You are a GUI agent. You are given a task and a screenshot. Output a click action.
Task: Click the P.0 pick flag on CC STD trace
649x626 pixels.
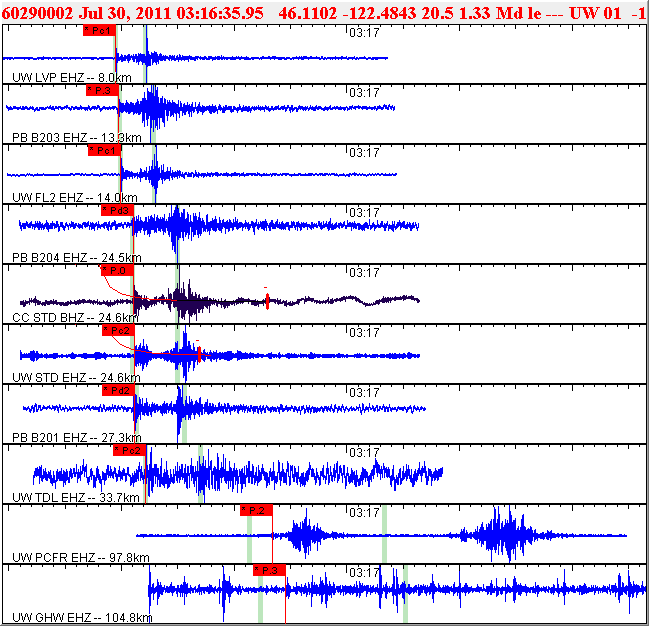[118, 271]
